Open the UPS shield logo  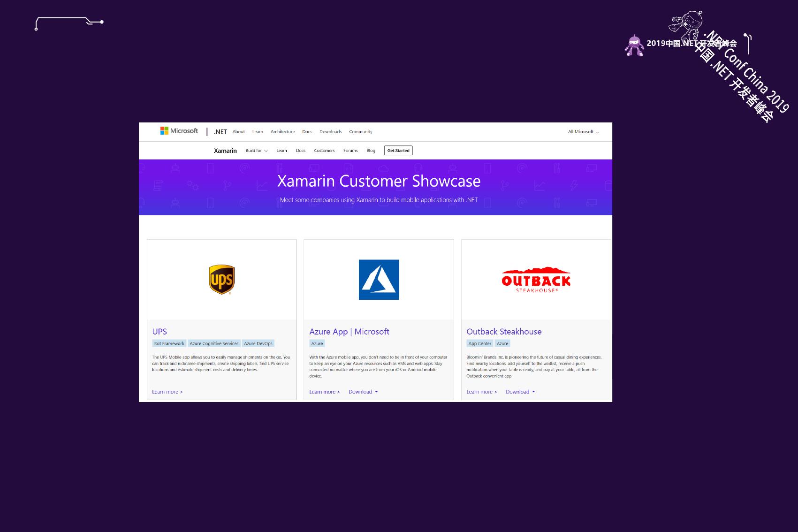222,280
